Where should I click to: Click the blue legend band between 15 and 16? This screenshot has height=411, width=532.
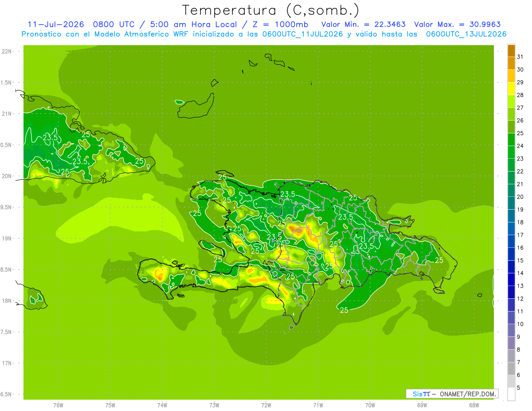tap(511, 254)
